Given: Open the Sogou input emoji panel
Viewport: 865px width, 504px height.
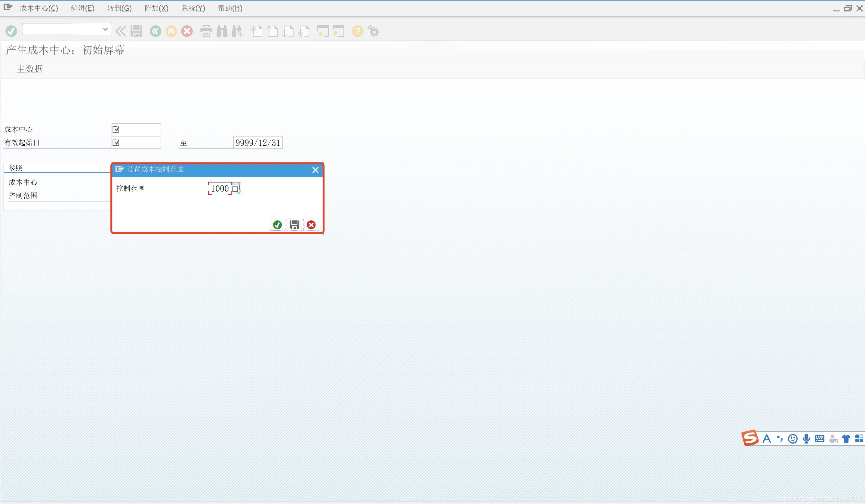Looking at the screenshot, I should (793, 439).
